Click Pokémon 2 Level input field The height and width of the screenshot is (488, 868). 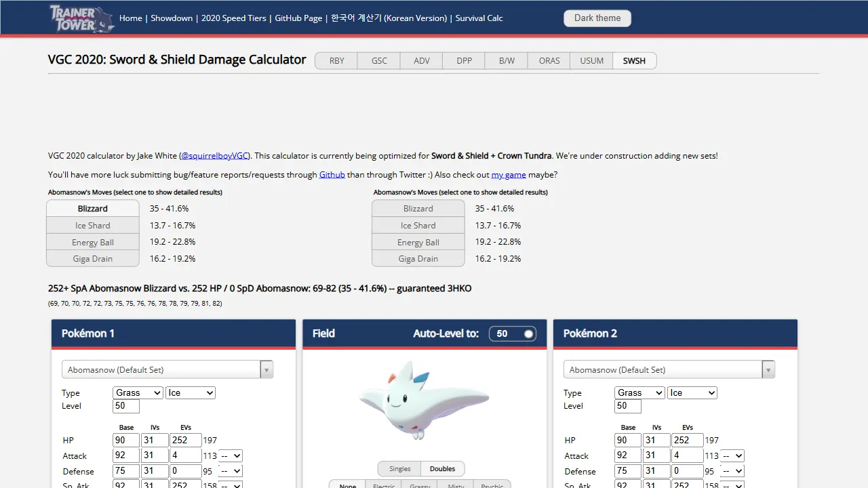click(628, 406)
